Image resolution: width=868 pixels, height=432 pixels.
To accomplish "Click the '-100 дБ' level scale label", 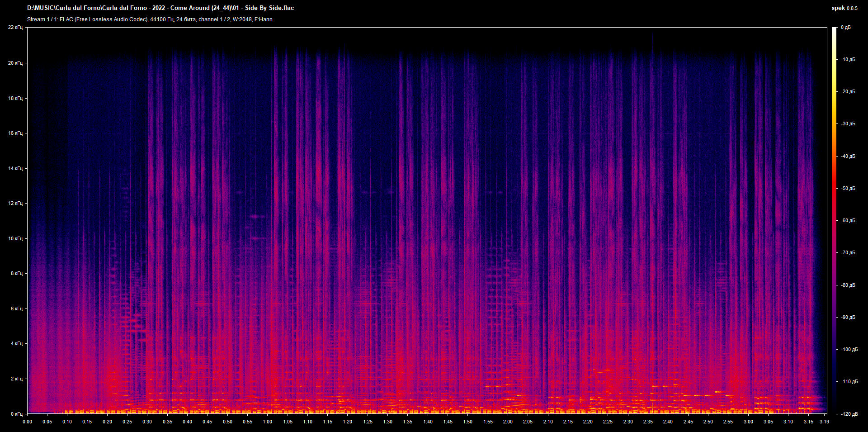I will point(849,350).
